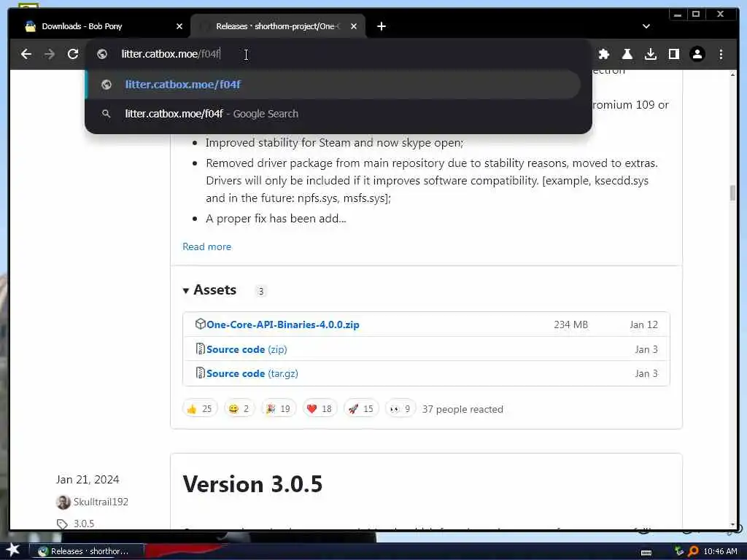Click the Assets count badge 3
Viewport: 747px width, 560px height.
coord(260,291)
